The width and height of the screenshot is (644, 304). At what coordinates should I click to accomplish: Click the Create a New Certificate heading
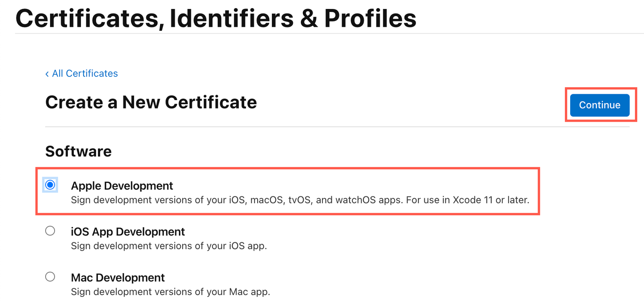click(x=151, y=102)
